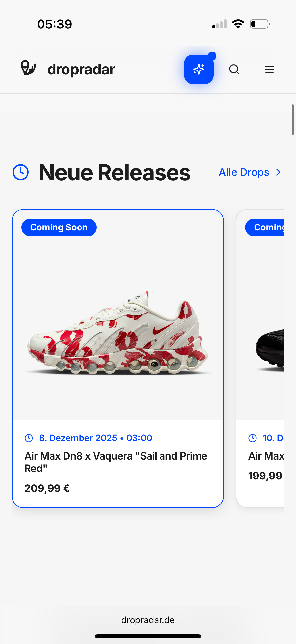296x644 pixels.
Task: Tap the Coming Soon badge on Vaquera card
Action: (x=59, y=227)
